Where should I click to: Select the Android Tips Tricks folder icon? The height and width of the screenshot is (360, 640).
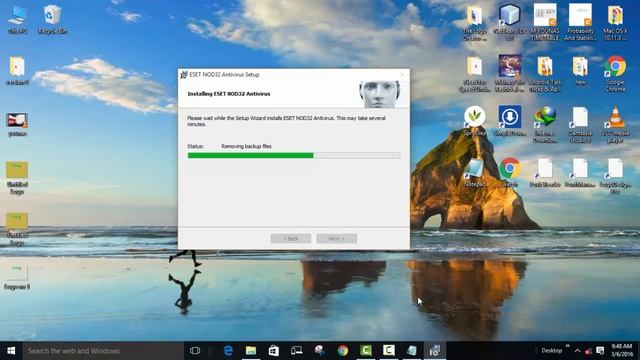click(545, 74)
